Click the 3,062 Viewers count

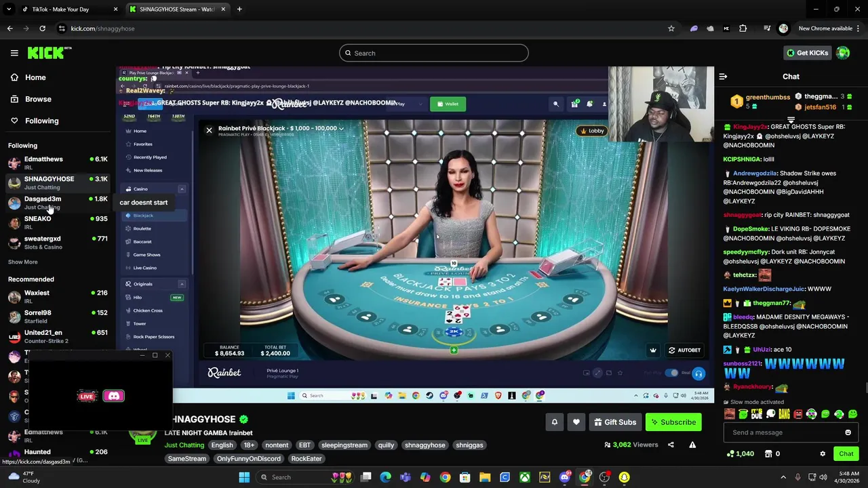[631, 445]
